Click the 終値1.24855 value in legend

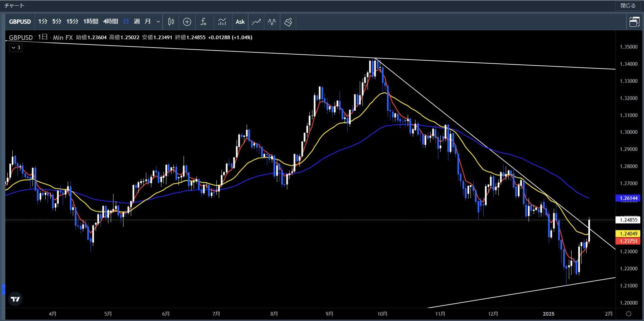190,38
